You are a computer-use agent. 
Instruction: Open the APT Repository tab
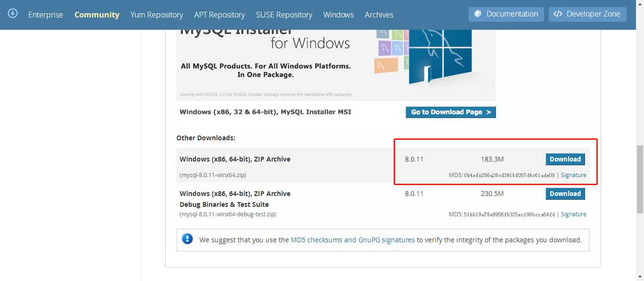(x=220, y=15)
